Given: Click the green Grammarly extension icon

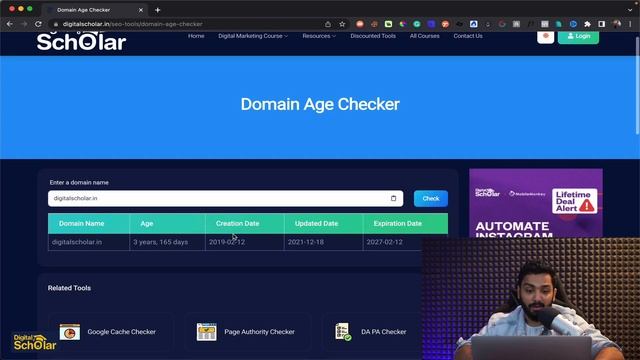Looking at the screenshot, I should (x=417, y=24).
